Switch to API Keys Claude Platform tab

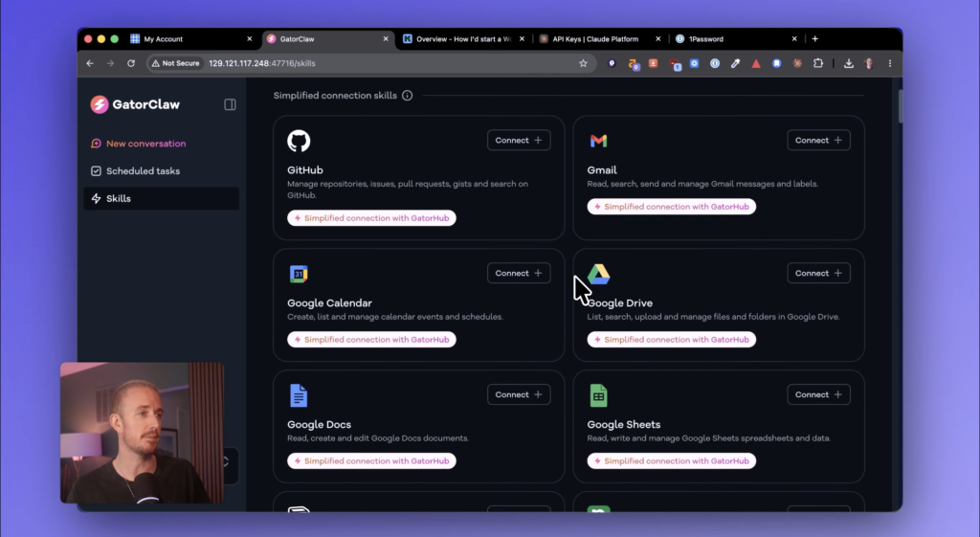[x=599, y=38]
